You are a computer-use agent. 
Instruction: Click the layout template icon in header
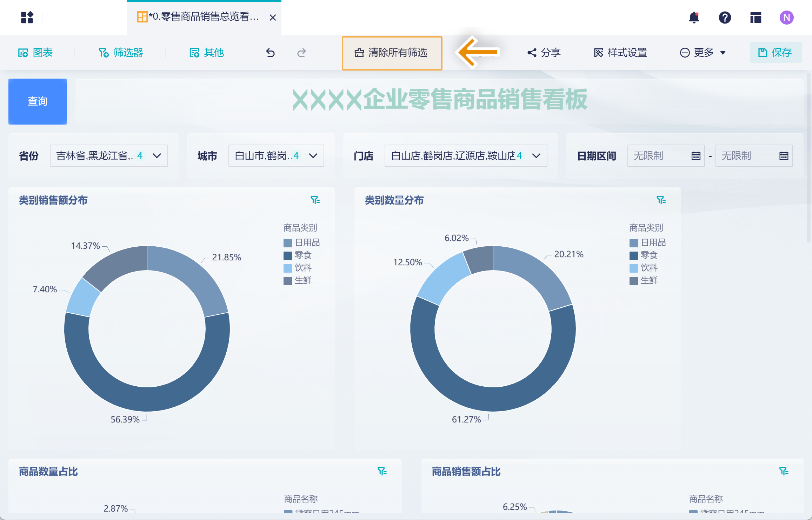click(756, 18)
